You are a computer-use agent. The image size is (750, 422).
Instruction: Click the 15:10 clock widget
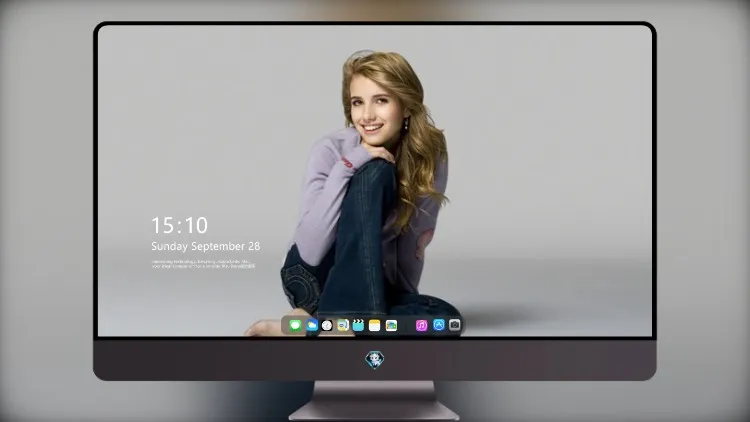(180, 225)
